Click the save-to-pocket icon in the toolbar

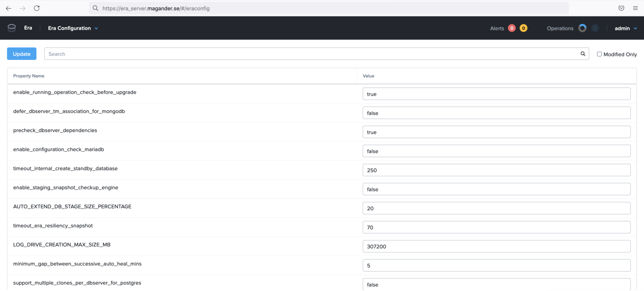(x=621, y=8)
